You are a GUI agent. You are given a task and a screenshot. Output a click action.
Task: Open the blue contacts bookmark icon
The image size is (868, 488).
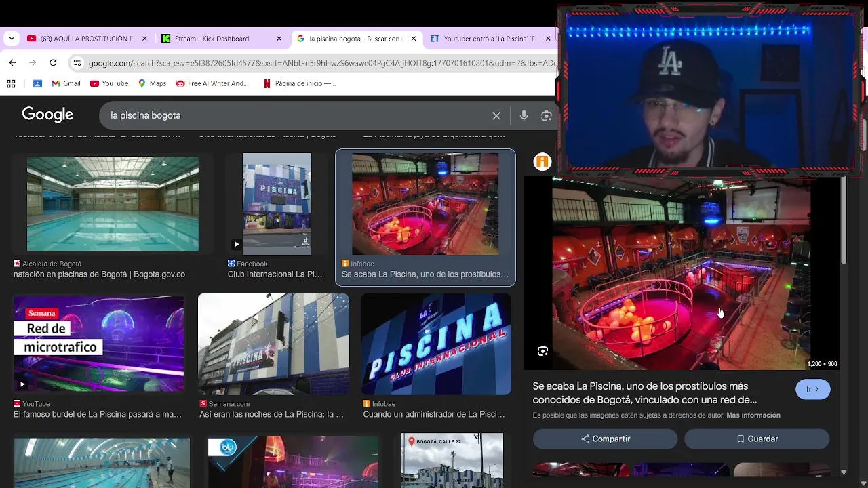click(x=37, y=83)
